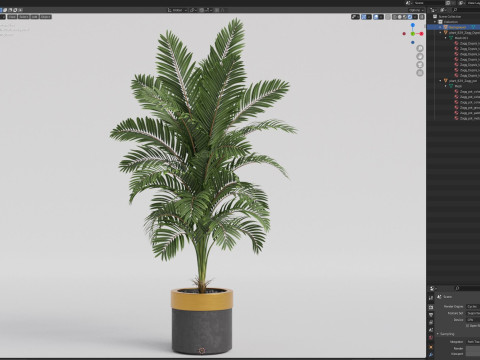Screen dimensions: 480x360
Task: Toggle viewport gizmos display
Action: pos(364,17)
